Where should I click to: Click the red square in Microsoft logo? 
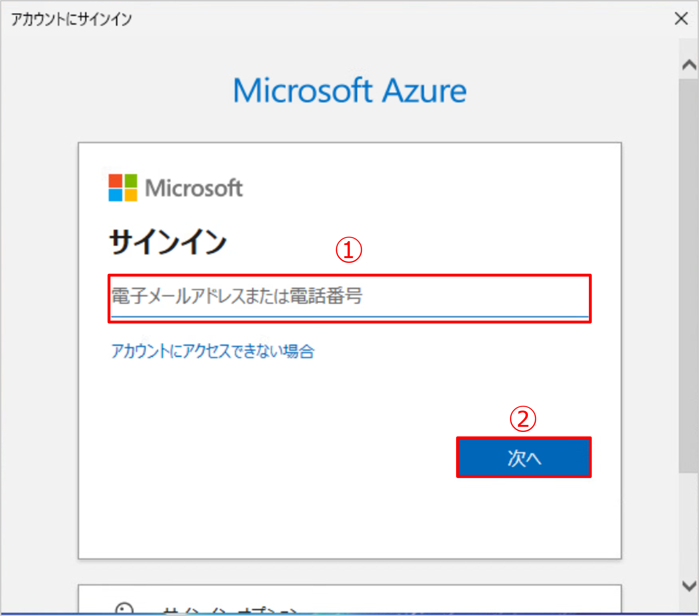[x=115, y=181]
